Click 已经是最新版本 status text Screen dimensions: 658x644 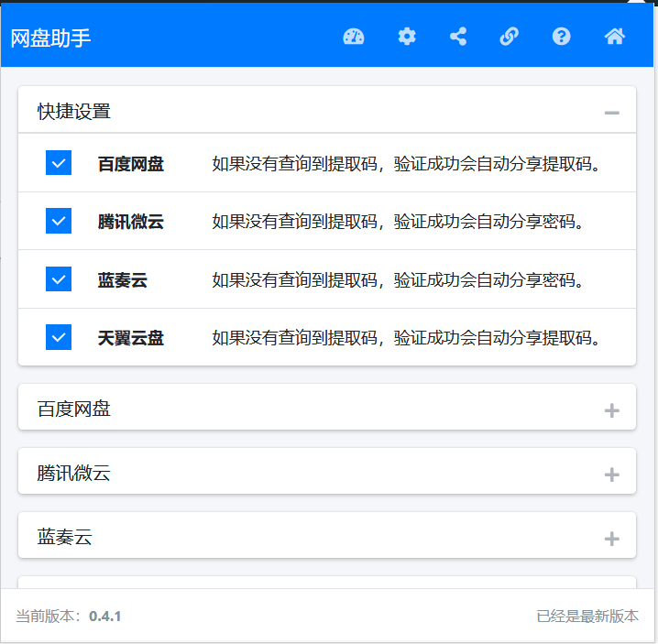(587, 617)
